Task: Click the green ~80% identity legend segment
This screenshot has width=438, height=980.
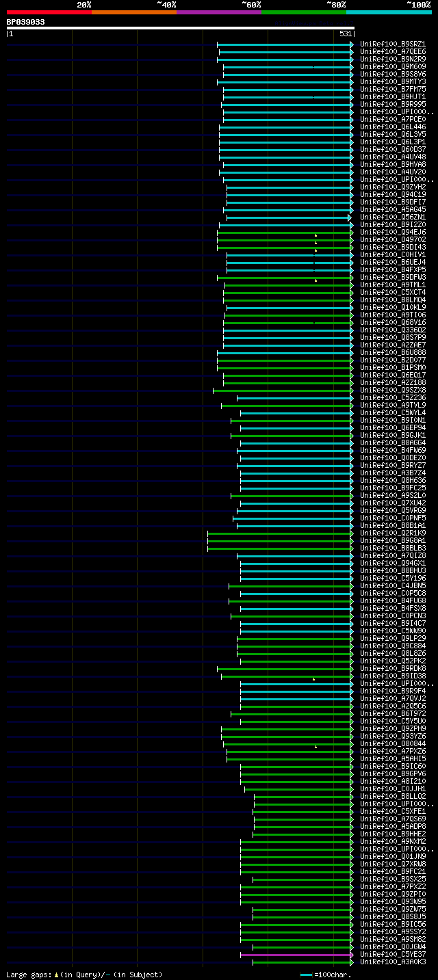Action: click(x=304, y=12)
